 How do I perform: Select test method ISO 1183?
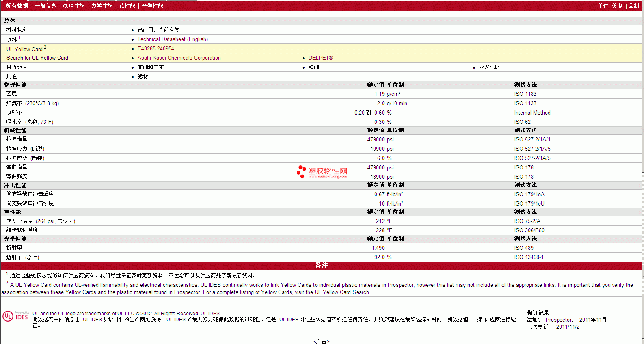coord(525,94)
